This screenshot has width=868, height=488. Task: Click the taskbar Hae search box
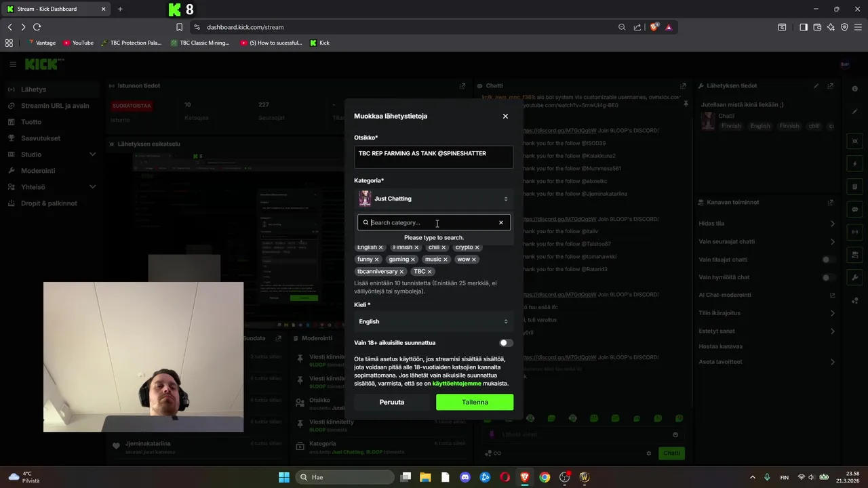tap(344, 477)
